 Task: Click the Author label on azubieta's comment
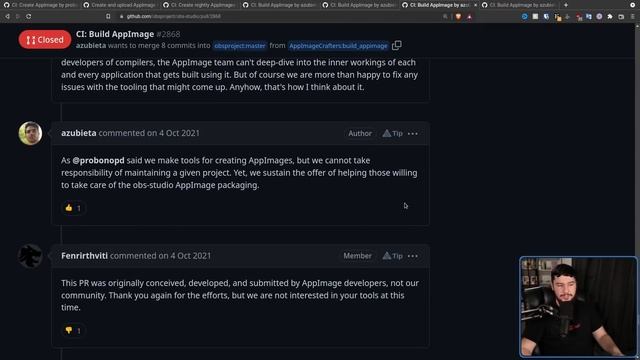pos(360,133)
